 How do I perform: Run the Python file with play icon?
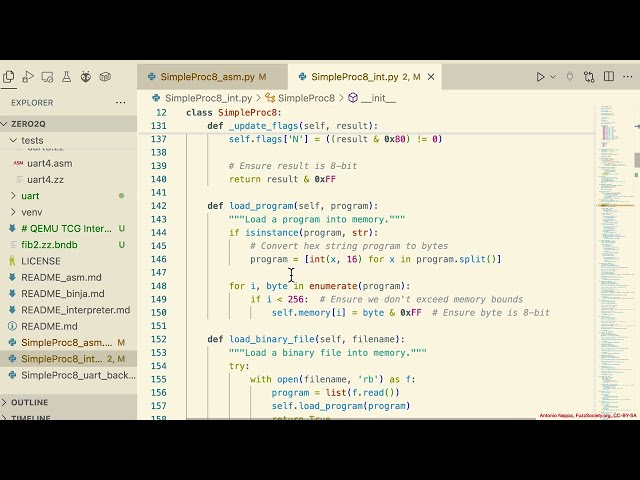(x=540, y=77)
